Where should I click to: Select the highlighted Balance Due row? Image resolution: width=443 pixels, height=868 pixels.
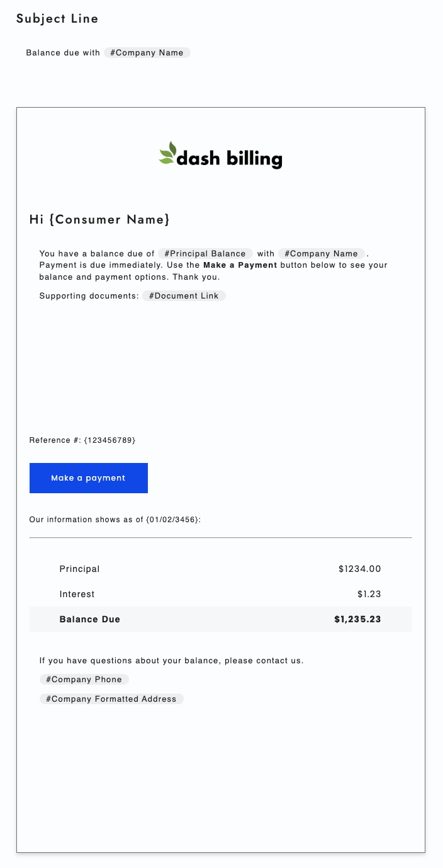pyautogui.click(x=221, y=619)
